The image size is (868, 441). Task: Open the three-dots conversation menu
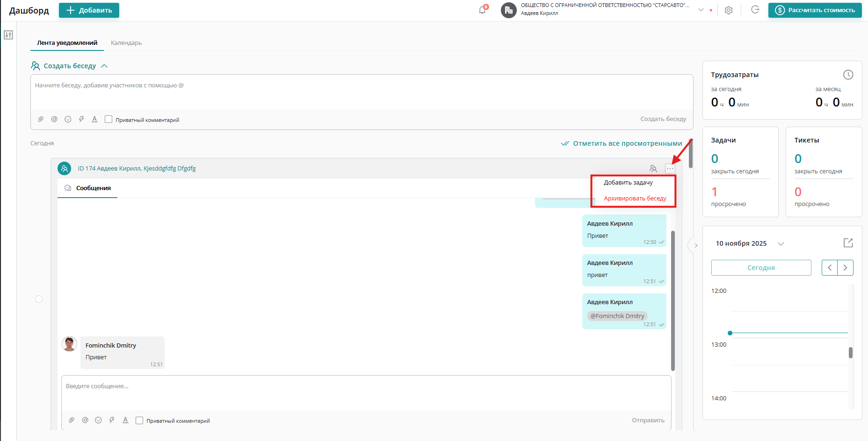pyautogui.click(x=670, y=169)
